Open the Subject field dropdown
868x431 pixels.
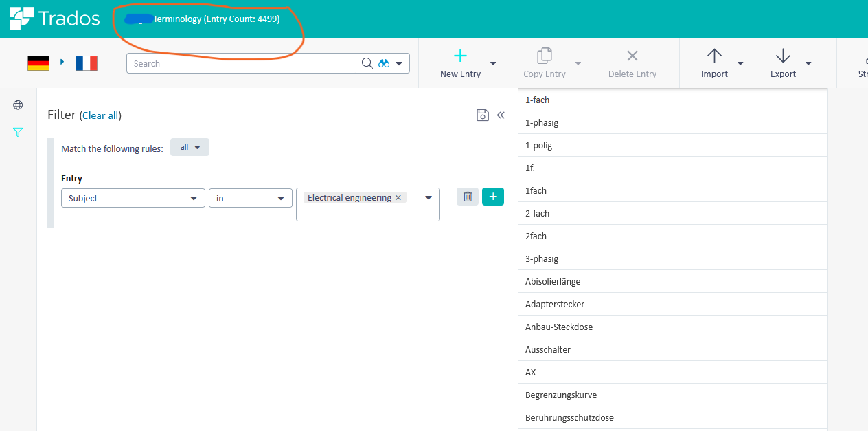[133, 198]
